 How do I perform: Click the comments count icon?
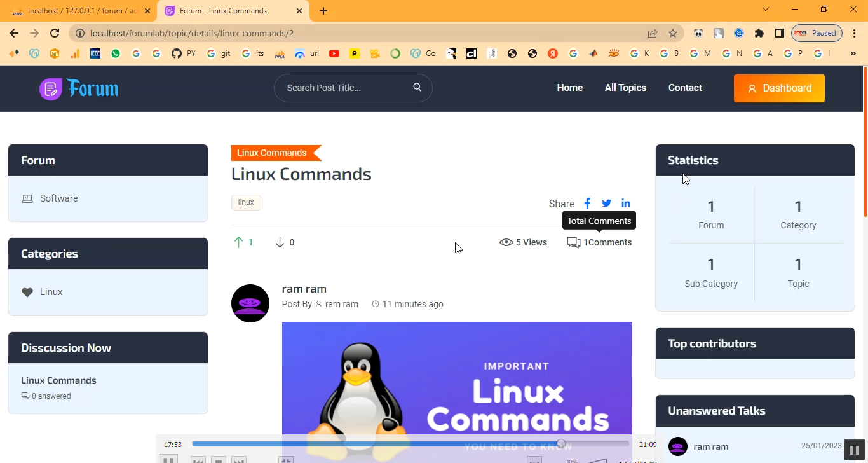point(573,242)
